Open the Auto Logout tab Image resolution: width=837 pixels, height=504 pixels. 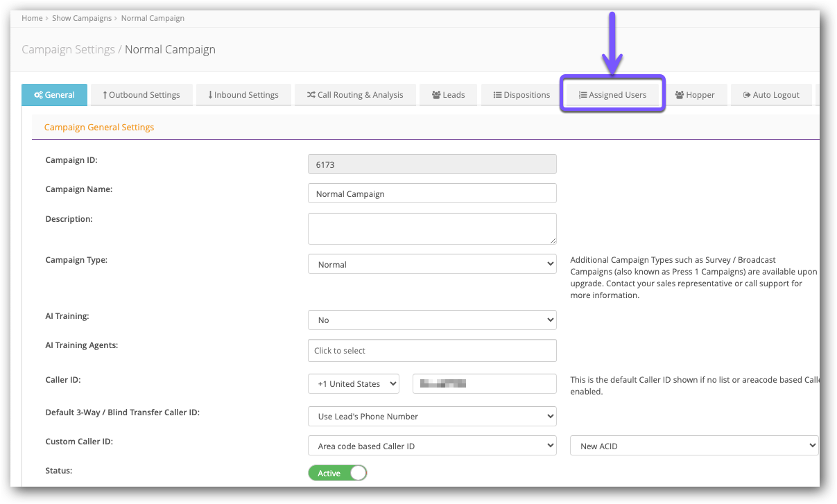click(x=770, y=95)
